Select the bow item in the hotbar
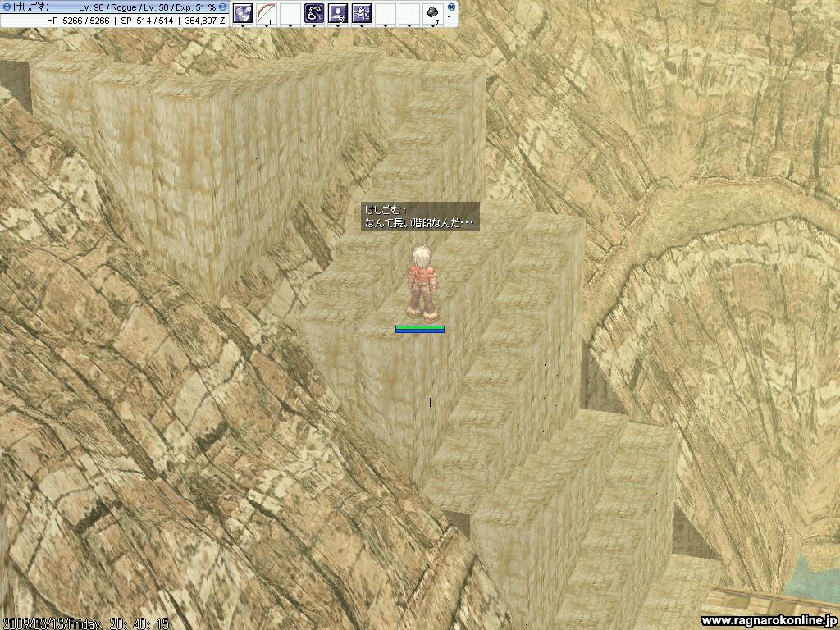Image resolution: width=840 pixels, height=630 pixels. (267, 12)
